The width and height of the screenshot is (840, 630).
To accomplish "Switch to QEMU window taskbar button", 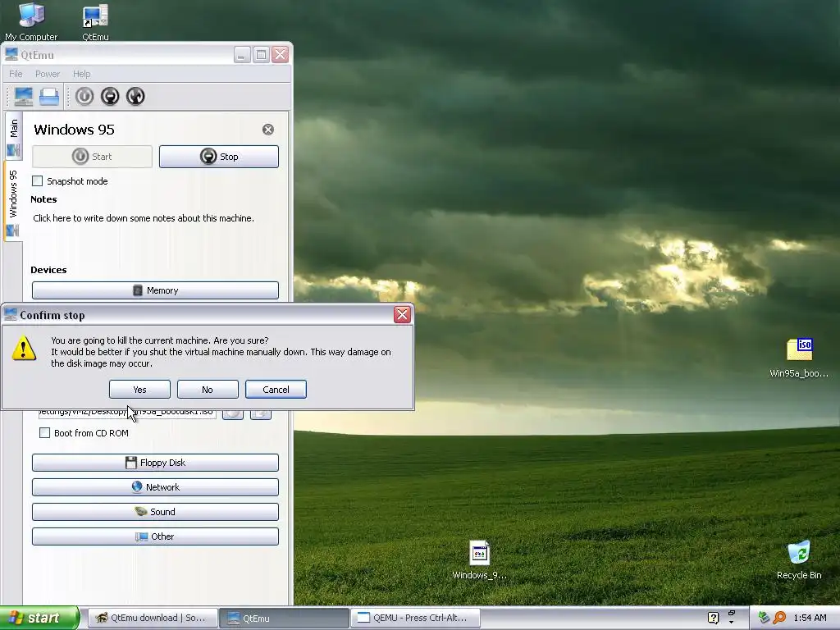I will (x=415, y=618).
